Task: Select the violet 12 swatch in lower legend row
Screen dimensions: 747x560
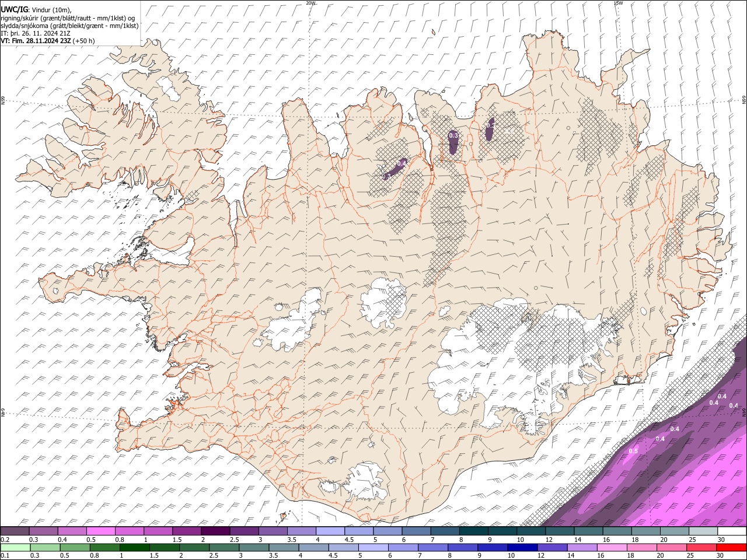Action: 553,547
